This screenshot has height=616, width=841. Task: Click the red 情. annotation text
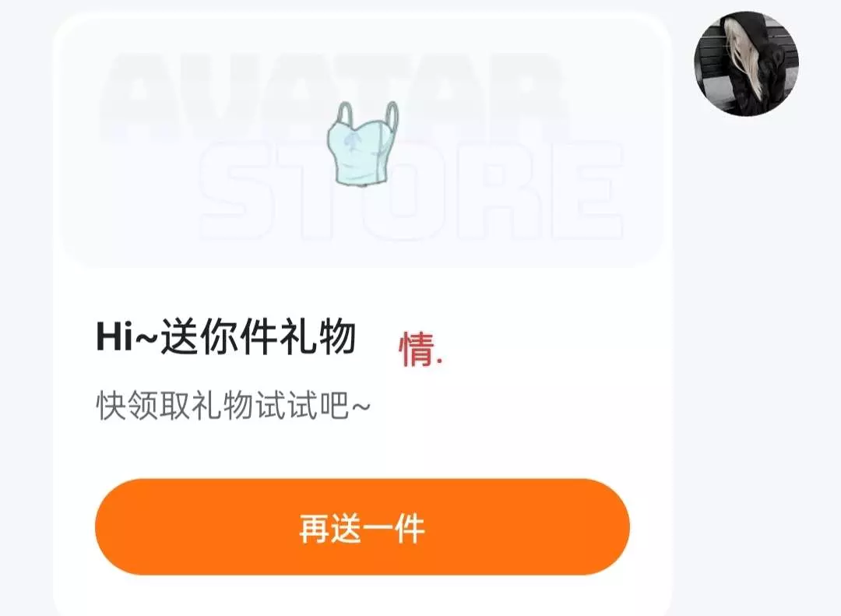click(421, 349)
